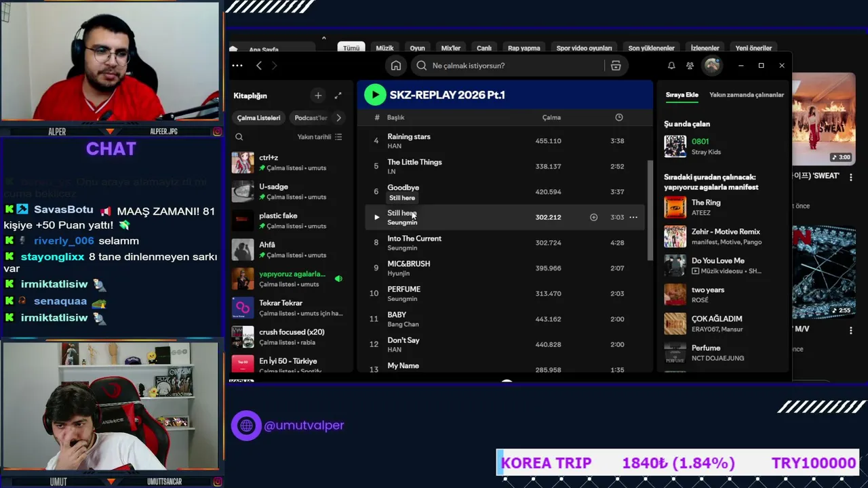The image size is (868, 488).
Task: Switch to "Yakın zamanda çalınanlar" tab
Action: click(747, 95)
